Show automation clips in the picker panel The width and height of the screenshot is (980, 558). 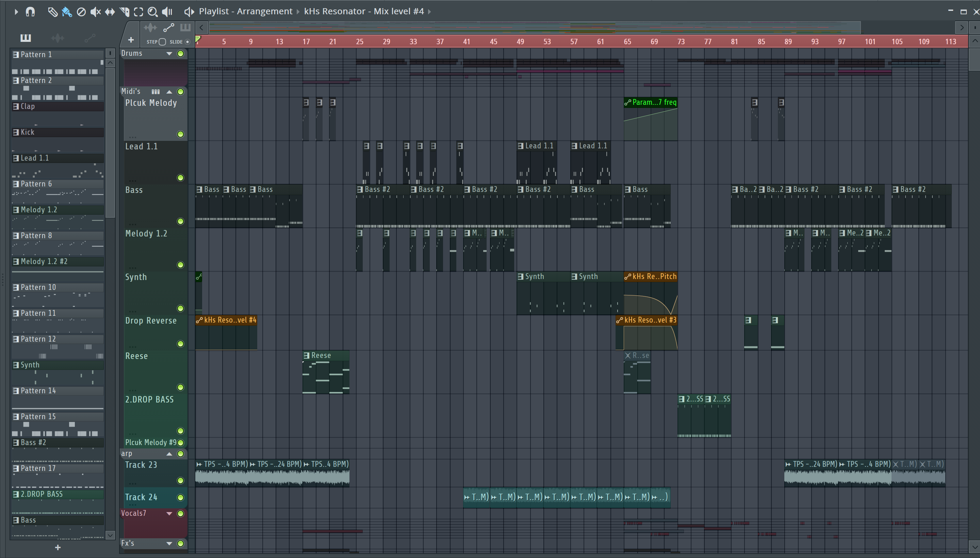[x=90, y=37]
